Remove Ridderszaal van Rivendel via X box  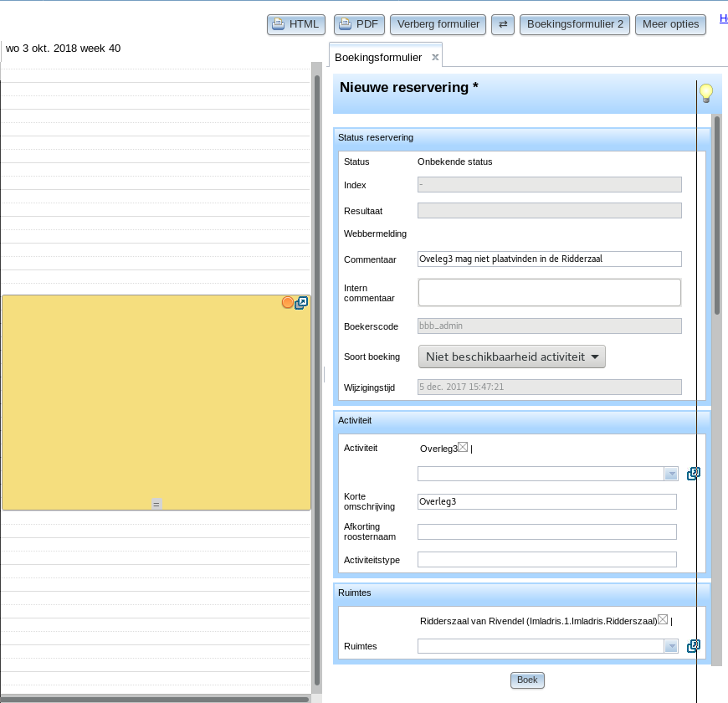[x=663, y=619]
